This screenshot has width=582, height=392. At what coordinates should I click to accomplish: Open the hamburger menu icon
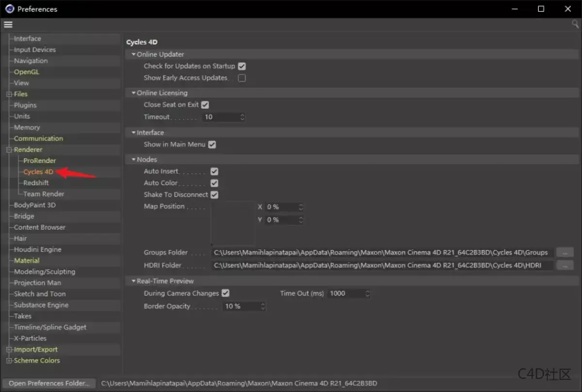pyautogui.click(x=8, y=24)
